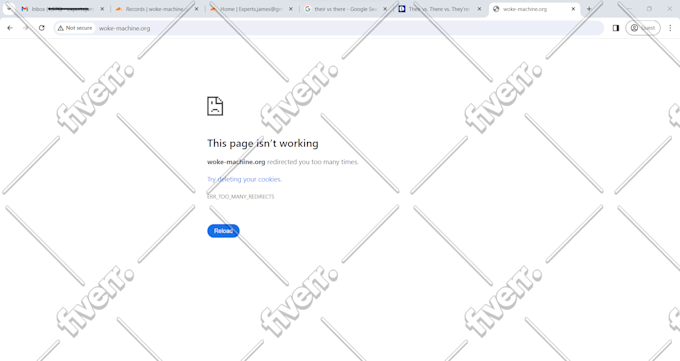Click the This page isn't working heading
The width and height of the screenshot is (680, 361).
pos(263,143)
